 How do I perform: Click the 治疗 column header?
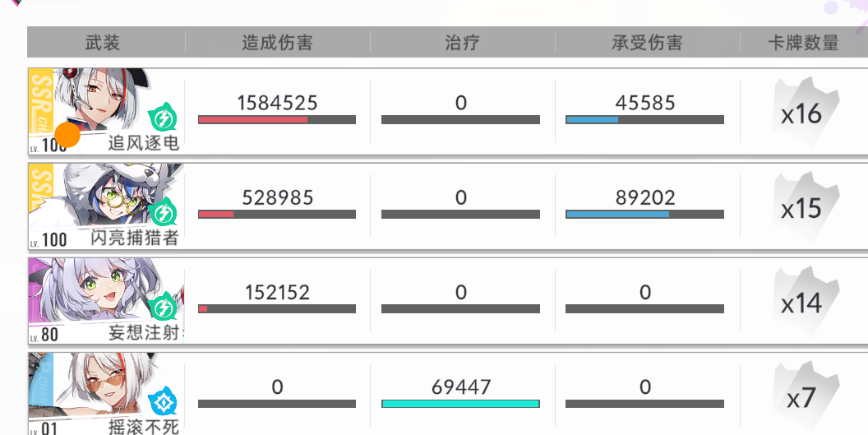(x=462, y=42)
